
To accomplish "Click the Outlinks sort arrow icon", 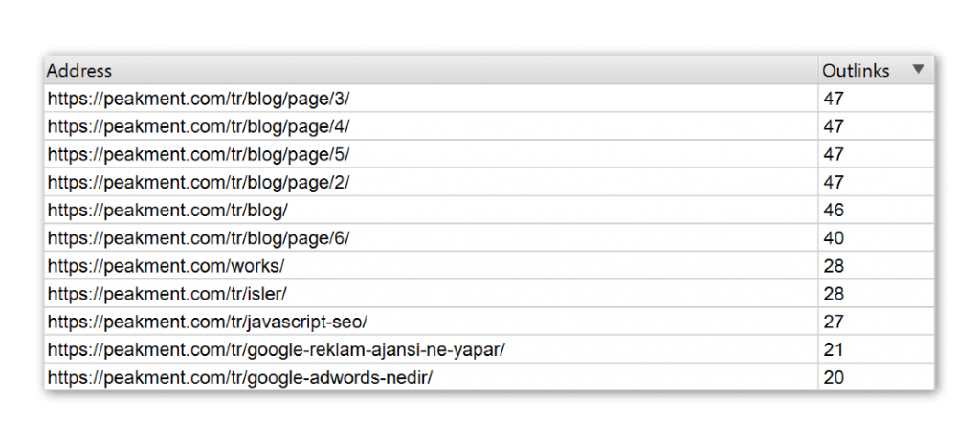I will [918, 70].
